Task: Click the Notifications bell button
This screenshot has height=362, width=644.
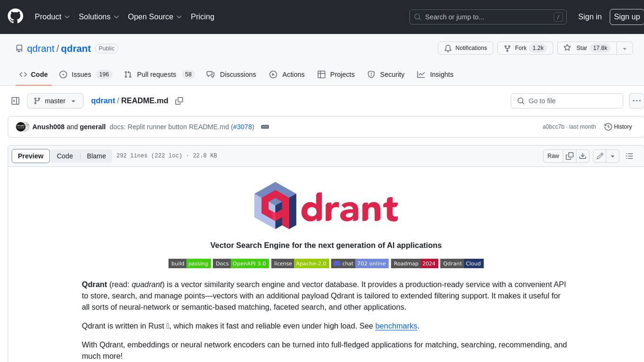Action: click(466, 48)
